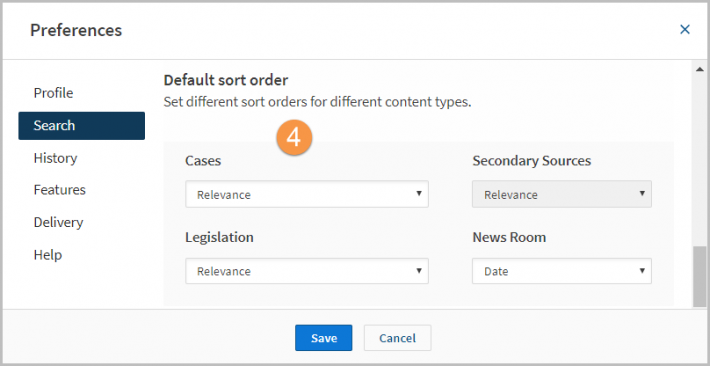
Task: Click the Legislation label
Action: click(219, 237)
